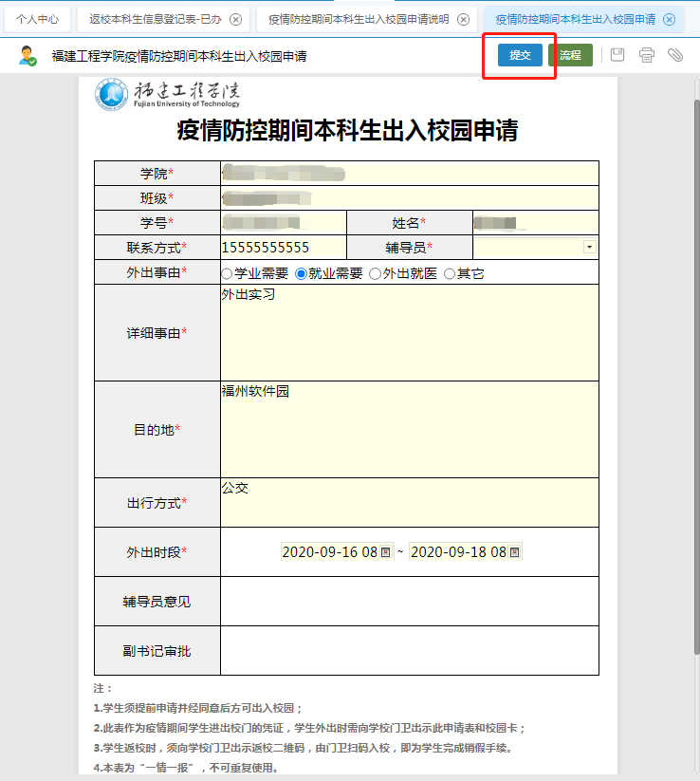Image resolution: width=700 pixels, height=781 pixels.
Task: Close the active 疫情防控期间本科生出入校园申请 tab
Action: pyautogui.click(x=669, y=19)
